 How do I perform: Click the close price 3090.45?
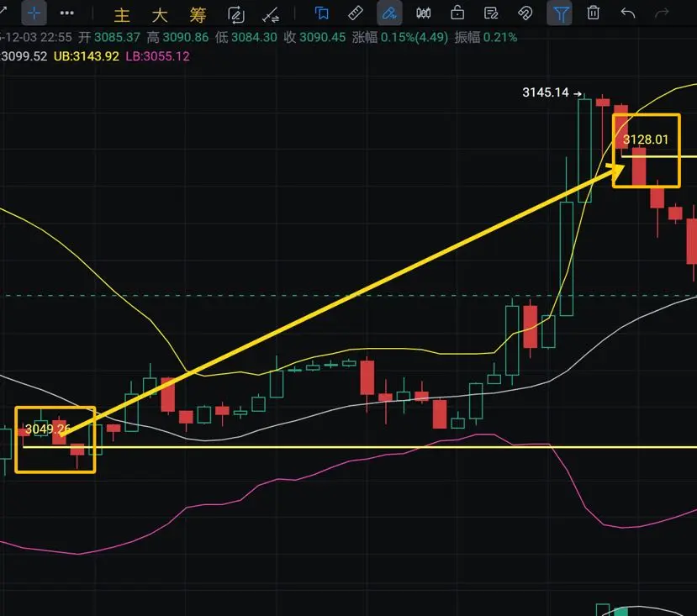pos(322,37)
